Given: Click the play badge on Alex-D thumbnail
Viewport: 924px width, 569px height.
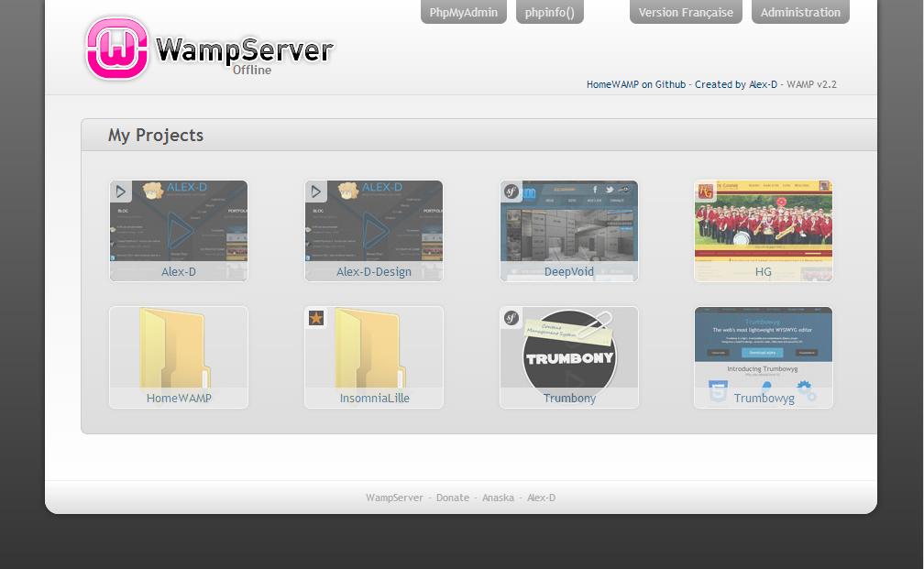Looking at the screenshot, I should click(x=121, y=191).
